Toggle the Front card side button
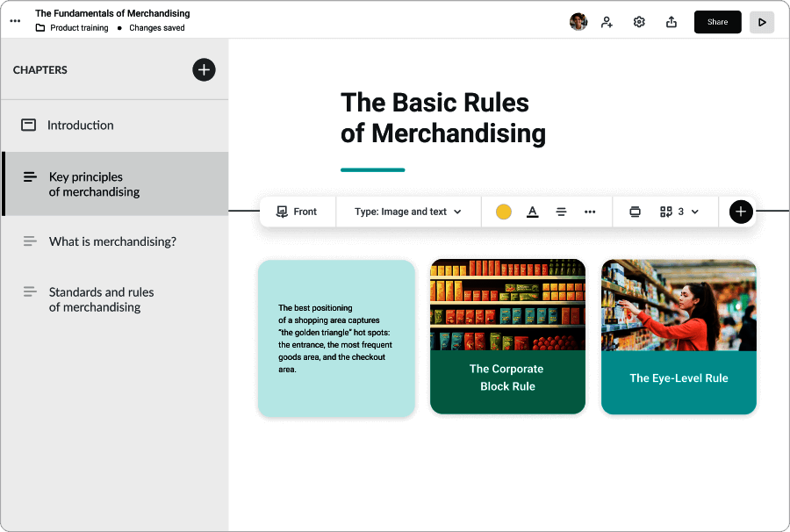Screen dimensions: 790x532 pyautogui.click(x=297, y=212)
